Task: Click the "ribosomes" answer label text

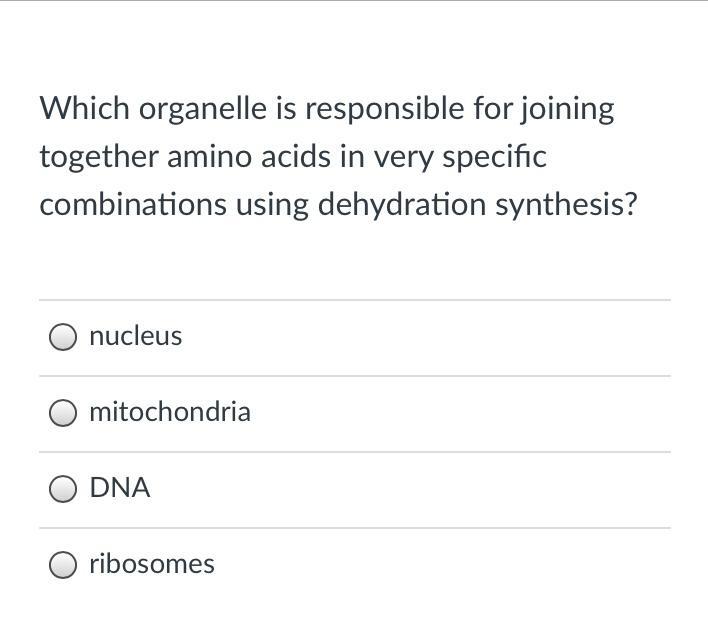Action: click(x=151, y=564)
